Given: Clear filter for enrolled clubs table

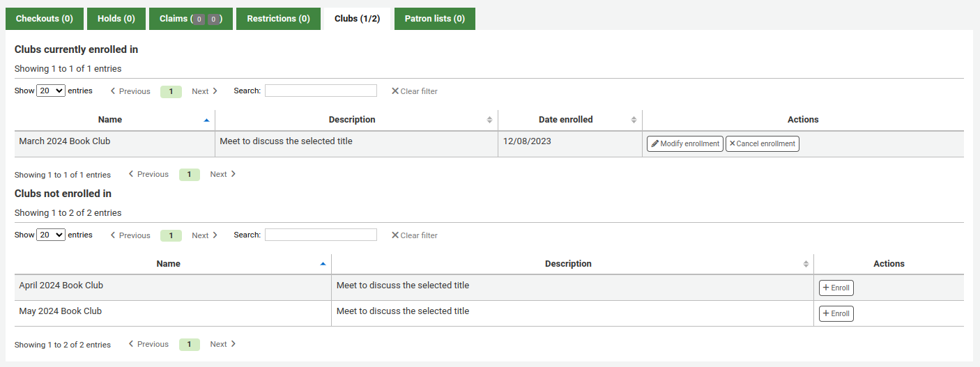Looking at the screenshot, I should coord(415,91).
